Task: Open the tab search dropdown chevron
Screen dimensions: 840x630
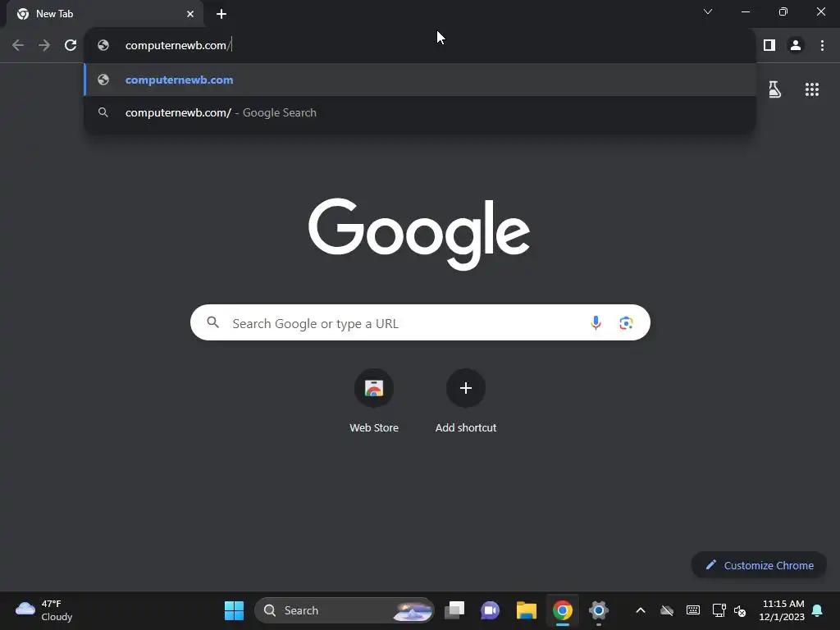Action: tap(708, 11)
